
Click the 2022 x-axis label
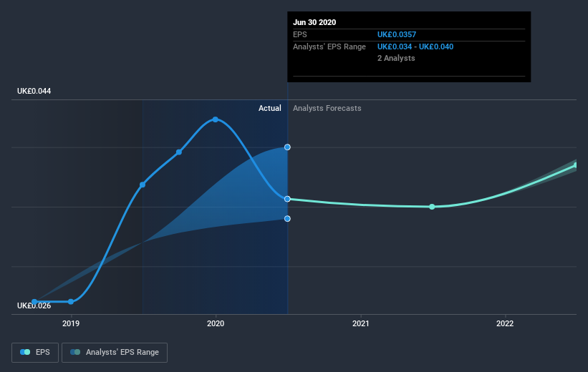(505, 323)
